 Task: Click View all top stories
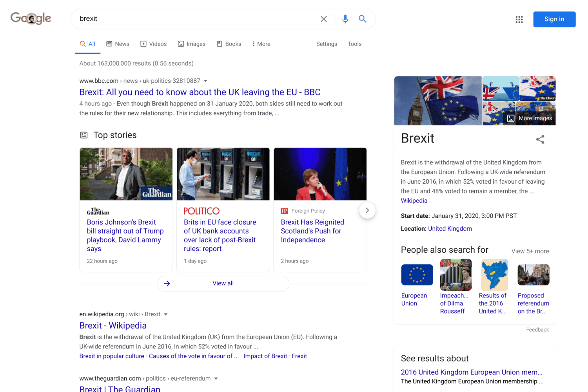(223, 283)
